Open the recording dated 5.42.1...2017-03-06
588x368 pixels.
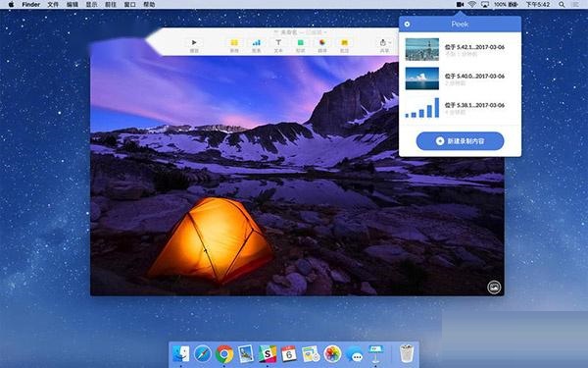(460, 50)
